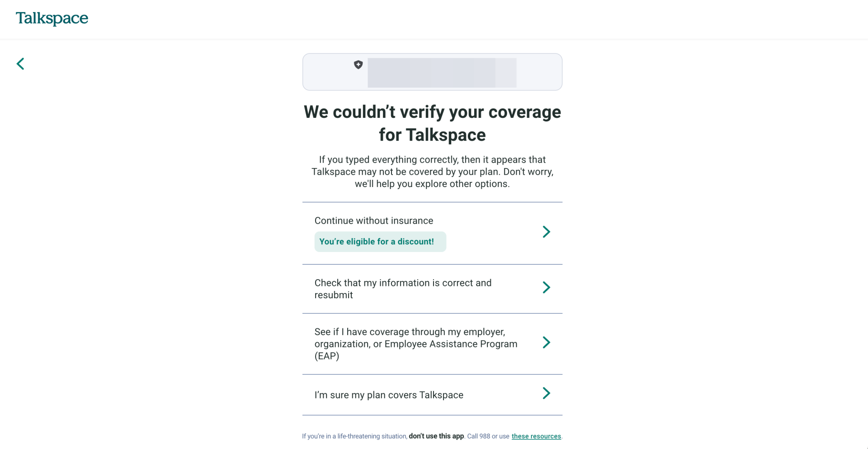Select "Continue without insurance" label

(373, 221)
